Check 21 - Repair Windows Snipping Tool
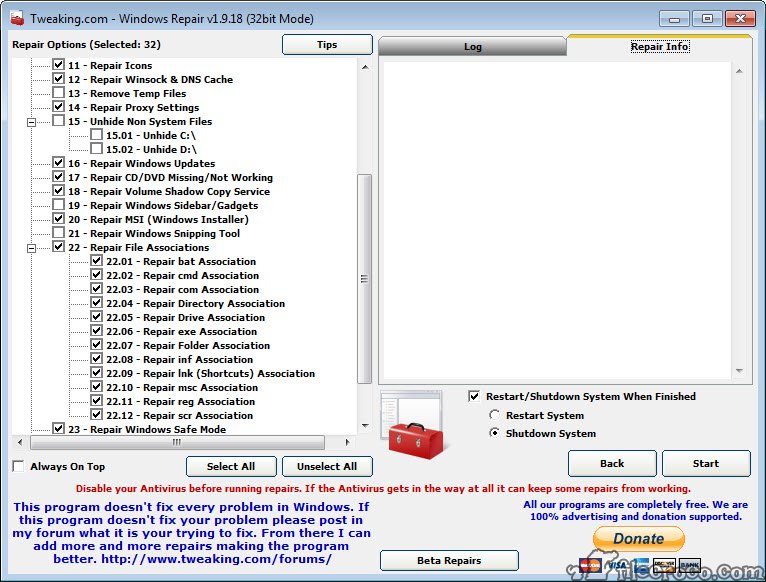766x582 pixels. click(x=59, y=233)
